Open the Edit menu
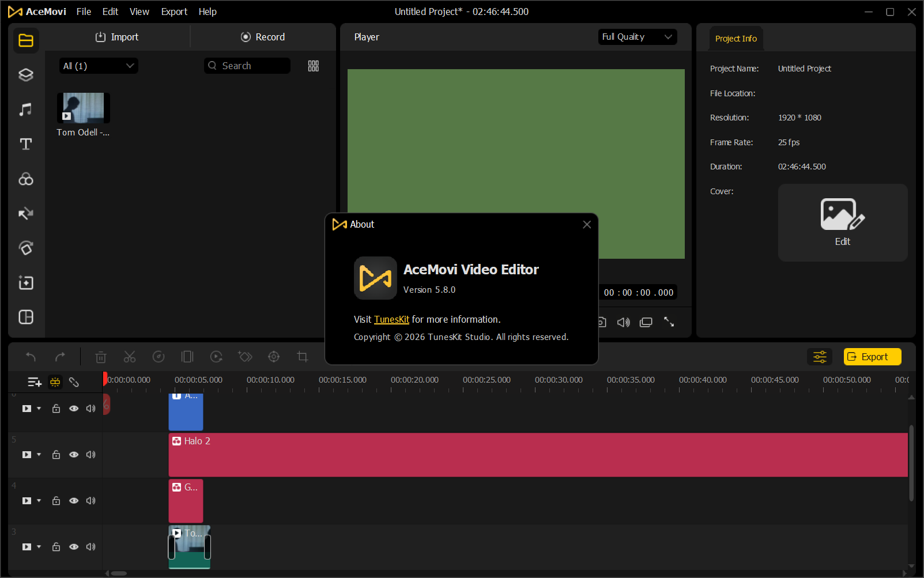The image size is (924, 578). point(110,12)
